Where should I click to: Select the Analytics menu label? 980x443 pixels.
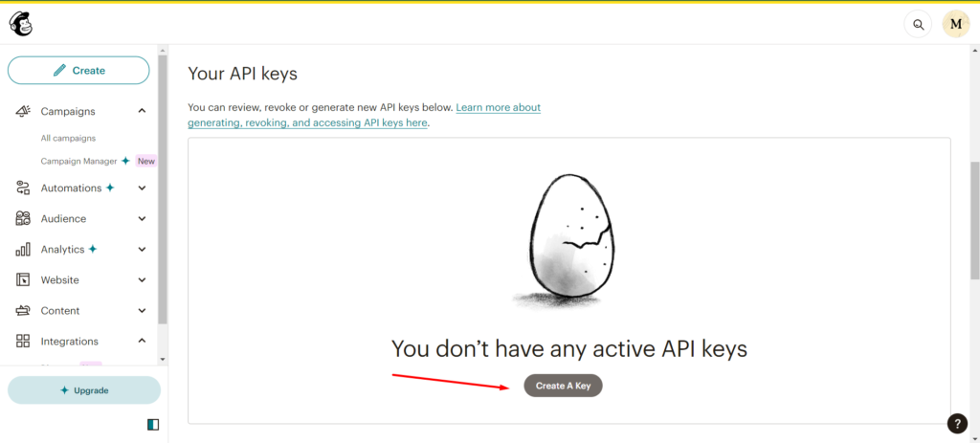pyautogui.click(x=62, y=250)
